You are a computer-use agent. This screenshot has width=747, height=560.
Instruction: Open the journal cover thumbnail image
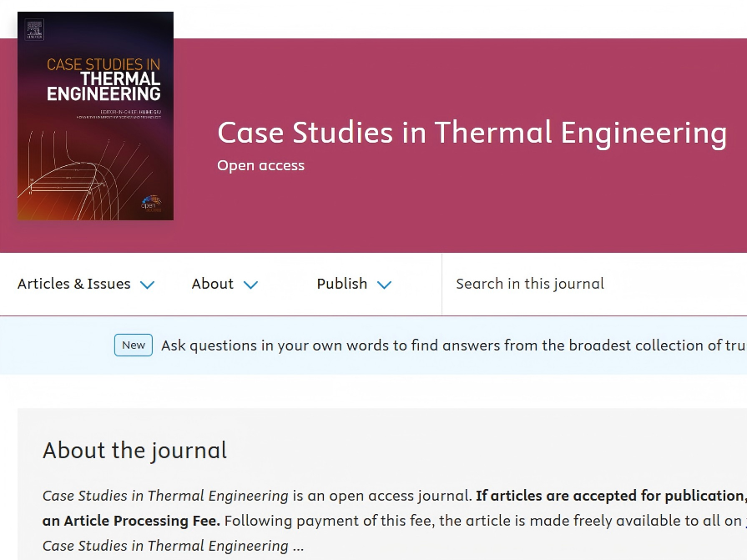click(x=95, y=116)
